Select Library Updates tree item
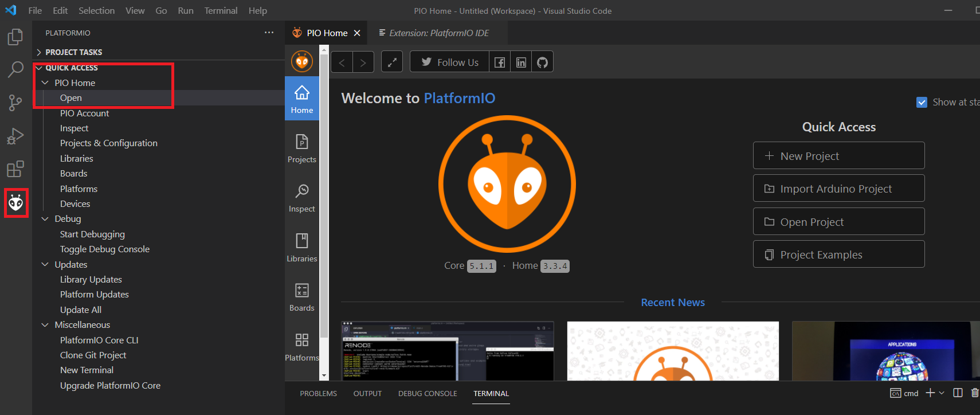Viewport: 980px width, 415px height. [x=91, y=280]
